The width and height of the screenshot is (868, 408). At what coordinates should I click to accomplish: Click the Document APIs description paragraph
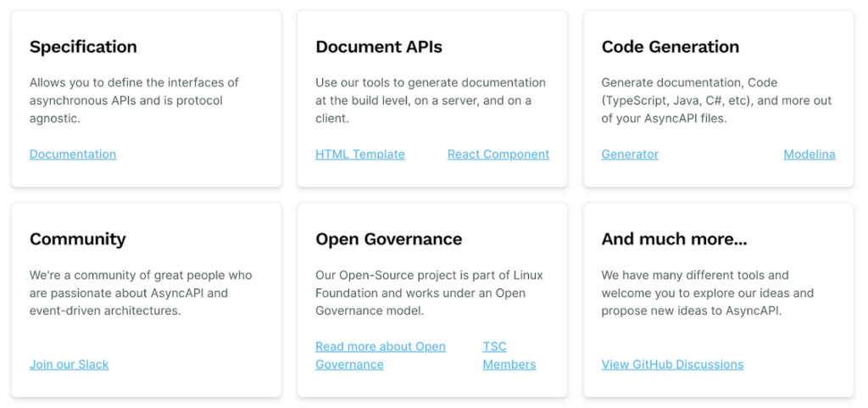(x=431, y=101)
